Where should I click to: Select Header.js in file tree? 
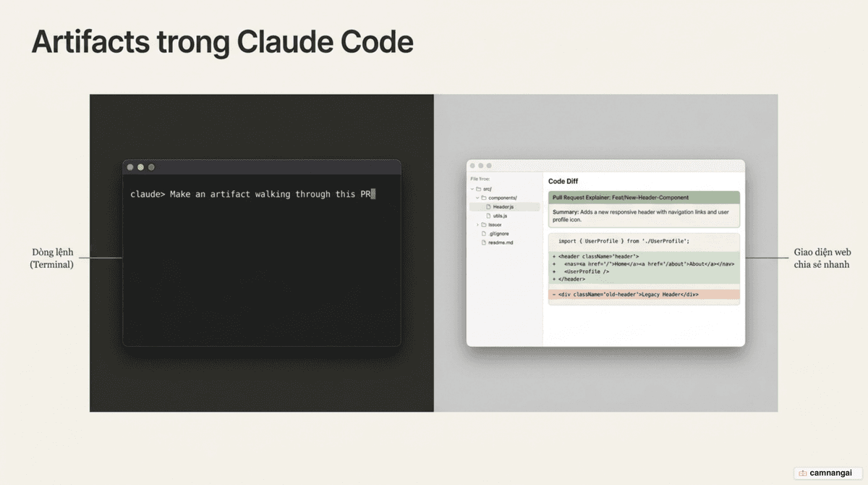[x=504, y=207]
